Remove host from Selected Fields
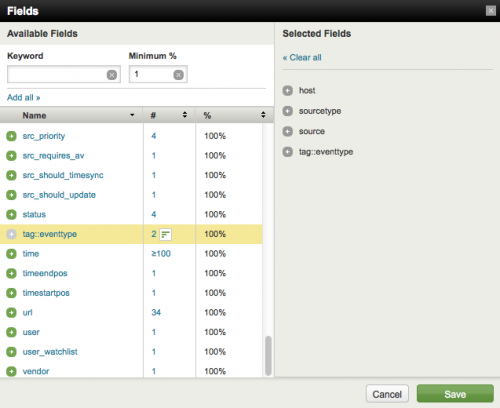Image resolution: width=500 pixels, height=408 pixels. [288, 91]
